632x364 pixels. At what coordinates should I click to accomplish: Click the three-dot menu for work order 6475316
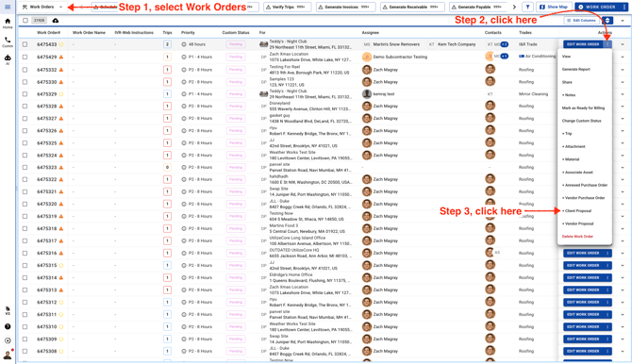pyautogui.click(x=607, y=253)
